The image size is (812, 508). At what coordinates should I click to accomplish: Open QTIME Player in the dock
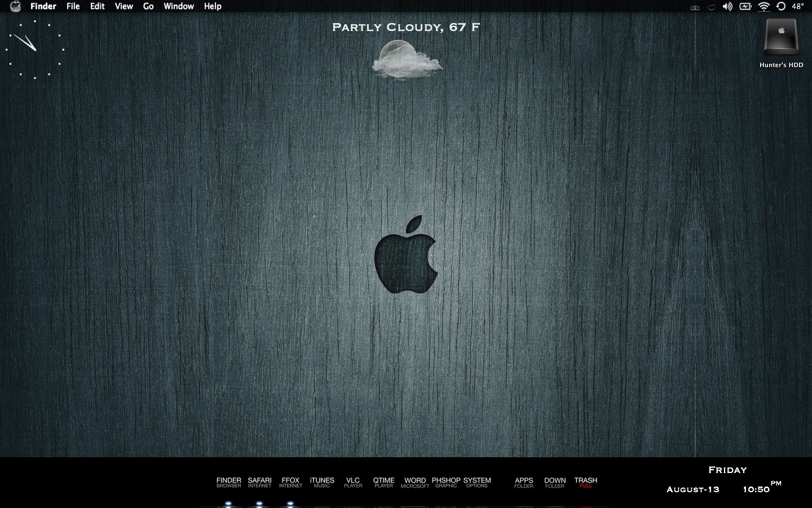pos(383,482)
